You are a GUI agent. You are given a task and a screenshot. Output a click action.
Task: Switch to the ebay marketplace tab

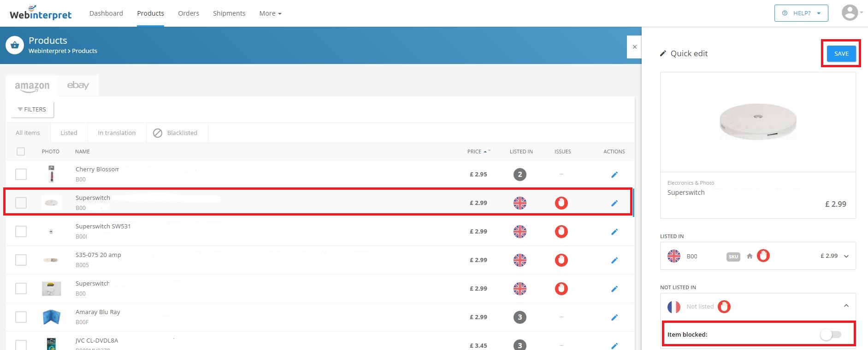click(x=78, y=86)
